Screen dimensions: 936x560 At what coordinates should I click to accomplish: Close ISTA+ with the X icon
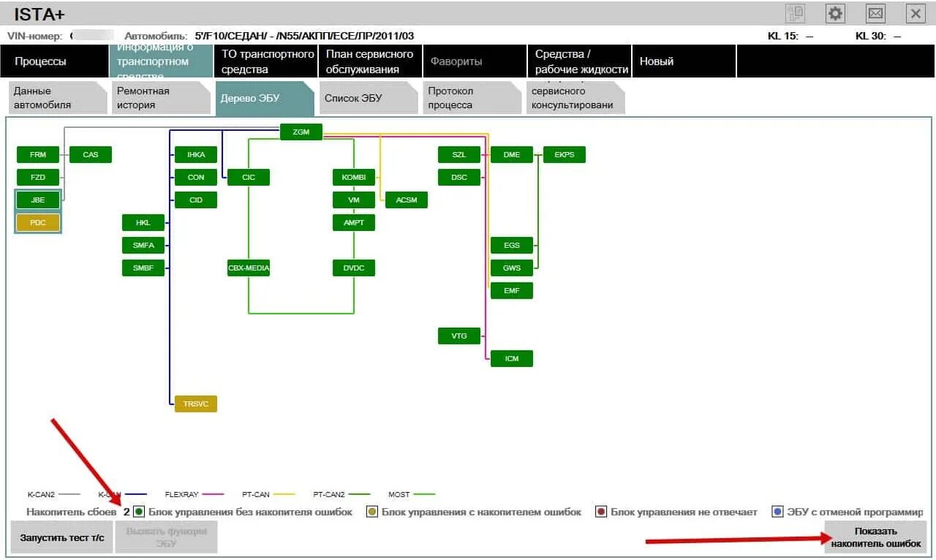[x=916, y=13]
